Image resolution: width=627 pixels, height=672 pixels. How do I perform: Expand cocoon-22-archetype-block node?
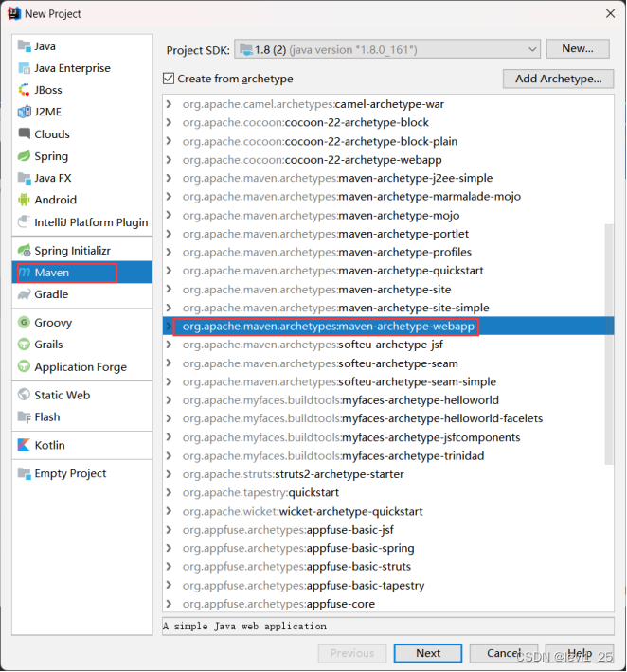pos(169,123)
